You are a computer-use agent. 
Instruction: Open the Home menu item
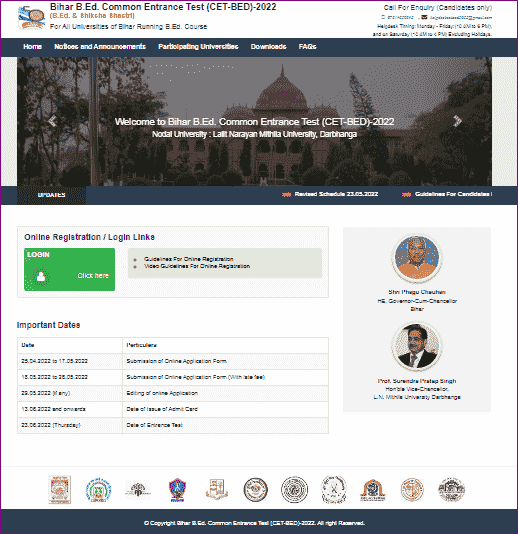[32, 47]
